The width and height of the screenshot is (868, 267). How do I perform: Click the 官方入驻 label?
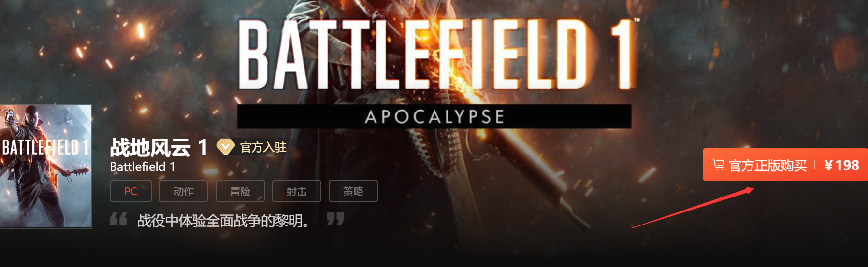tap(263, 147)
